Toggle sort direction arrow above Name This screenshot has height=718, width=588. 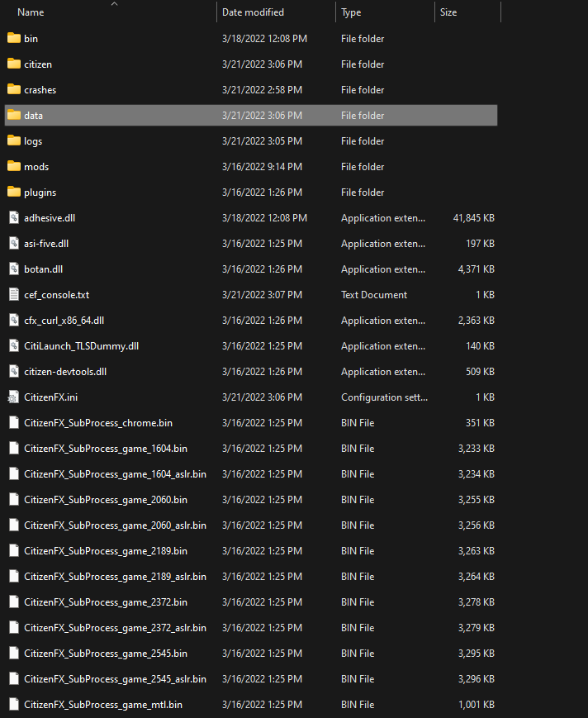point(115,4)
